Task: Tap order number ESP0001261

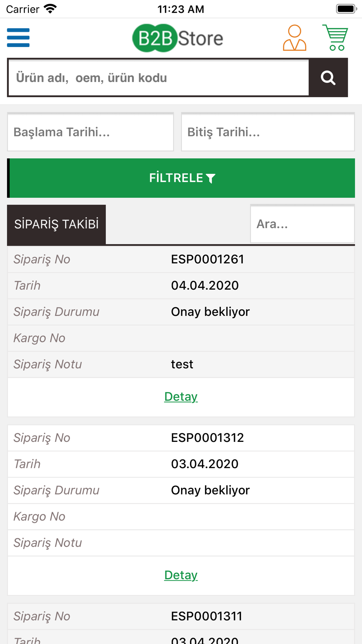Action: [x=207, y=259]
